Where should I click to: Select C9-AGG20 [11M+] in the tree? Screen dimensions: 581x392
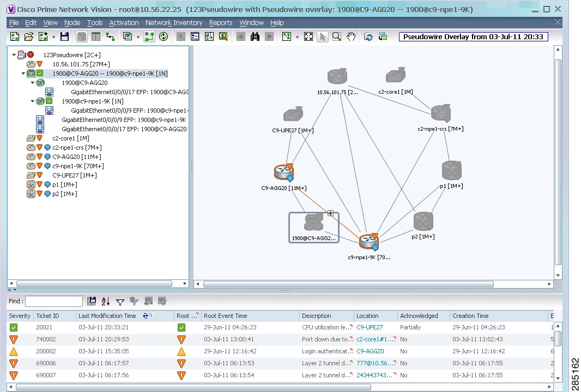pyautogui.click(x=77, y=157)
